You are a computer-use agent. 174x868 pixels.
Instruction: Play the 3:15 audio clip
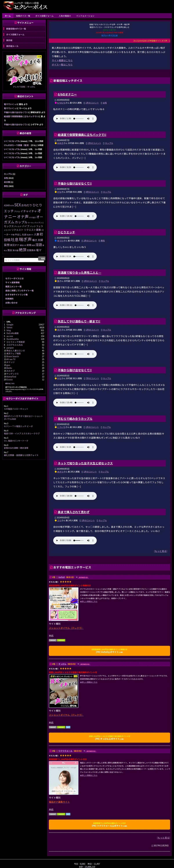point(57,447)
